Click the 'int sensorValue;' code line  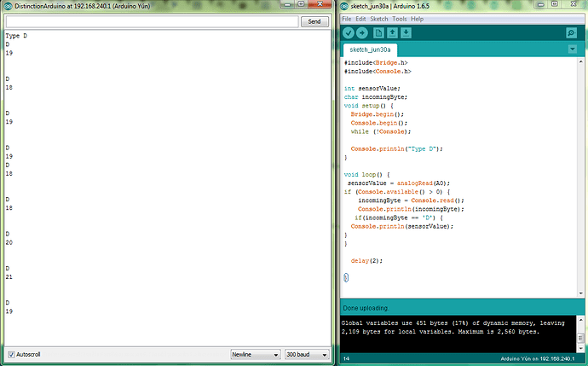click(x=372, y=89)
